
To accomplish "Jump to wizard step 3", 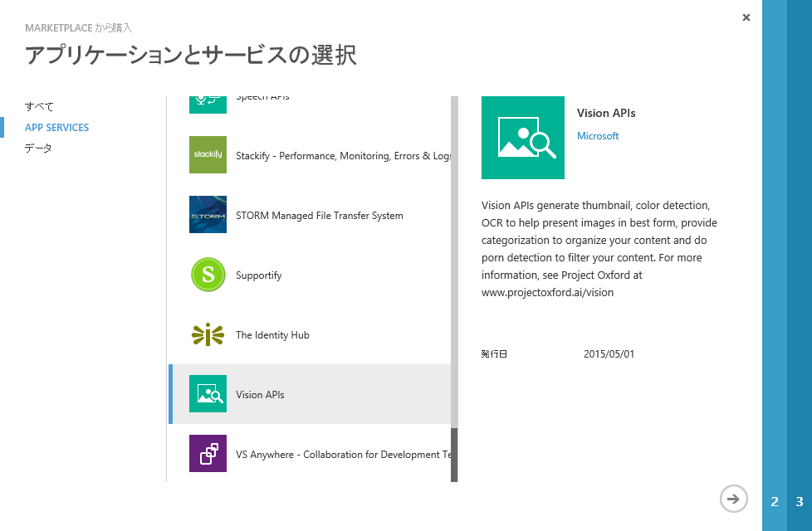I will coord(800,502).
